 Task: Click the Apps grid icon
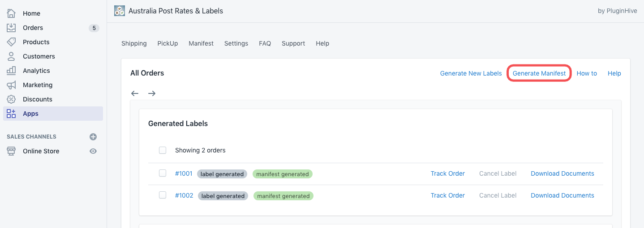[11, 114]
